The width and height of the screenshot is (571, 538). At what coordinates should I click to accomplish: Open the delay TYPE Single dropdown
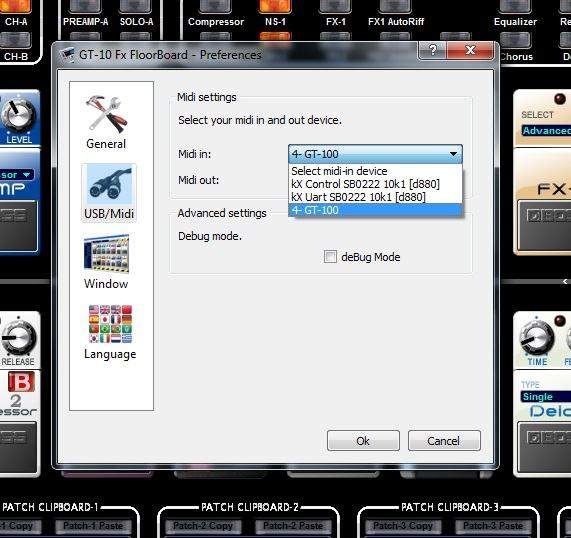546,396
